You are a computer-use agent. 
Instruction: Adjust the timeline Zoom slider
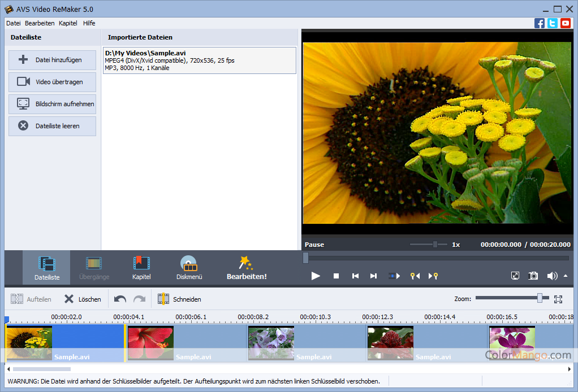(540, 298)
